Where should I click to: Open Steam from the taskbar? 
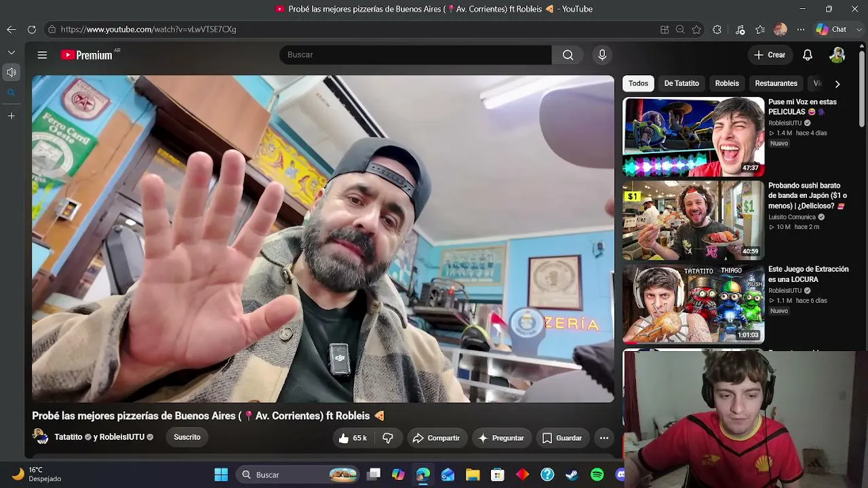572,474
